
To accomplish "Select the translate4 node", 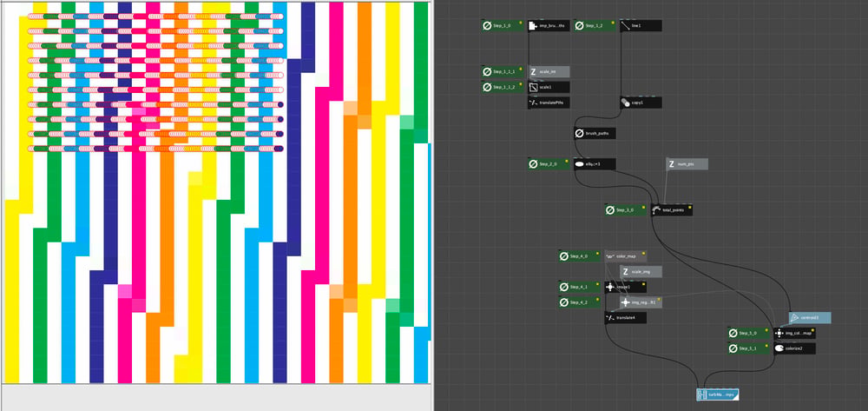I will coord(626,318).
